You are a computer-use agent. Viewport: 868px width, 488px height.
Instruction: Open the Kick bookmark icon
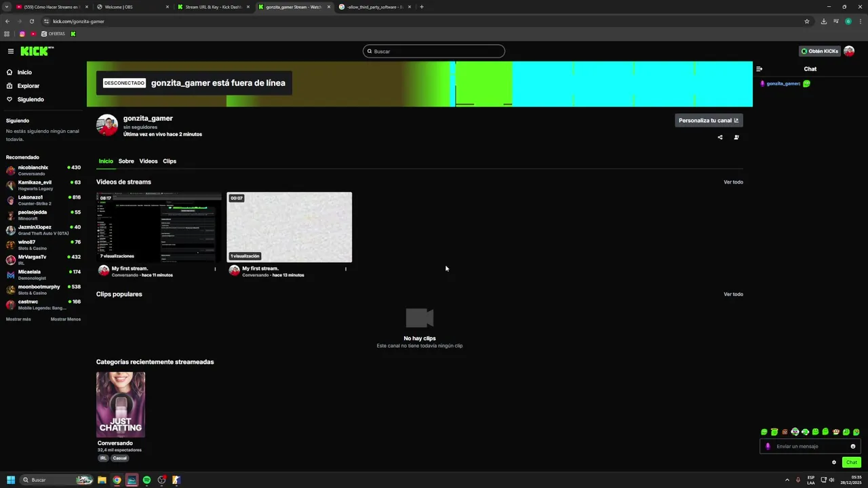[73, 34]
